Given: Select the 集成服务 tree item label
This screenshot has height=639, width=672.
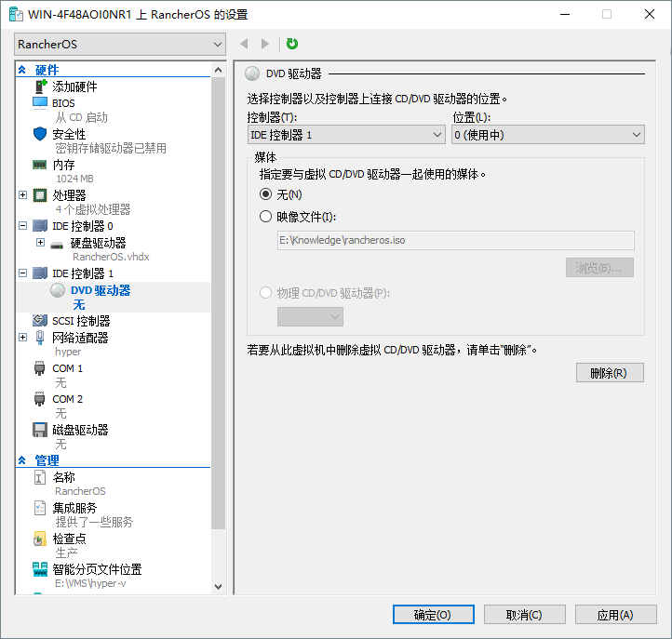Looking at the screenshot, I should pyautogui.click(x=74, y=508).
